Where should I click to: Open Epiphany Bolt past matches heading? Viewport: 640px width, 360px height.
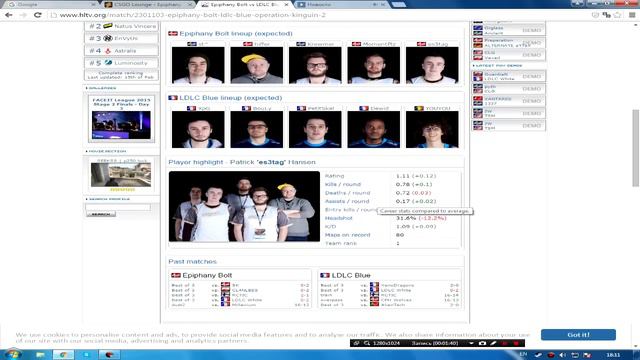click(207, 276)
